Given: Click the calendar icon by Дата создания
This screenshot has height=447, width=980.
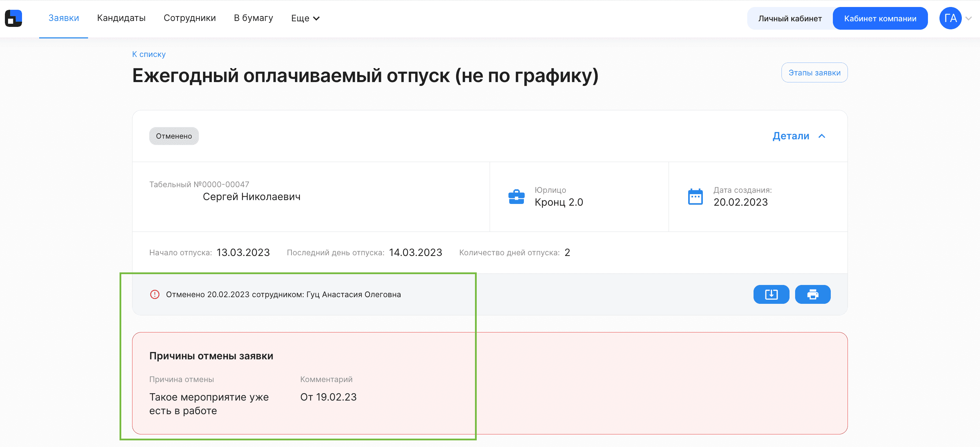Looking at the screenshot, I should point(695,197).
